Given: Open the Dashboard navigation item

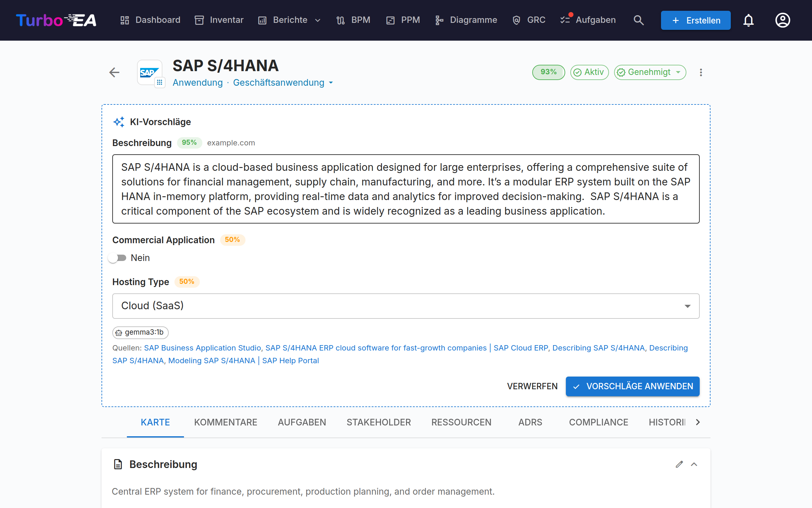Looking at the screenshot, I should (150, 20).
